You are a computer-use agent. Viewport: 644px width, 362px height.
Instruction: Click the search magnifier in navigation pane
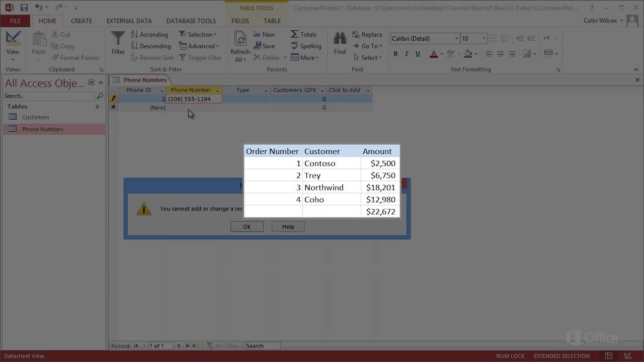[x=100, y=96]
